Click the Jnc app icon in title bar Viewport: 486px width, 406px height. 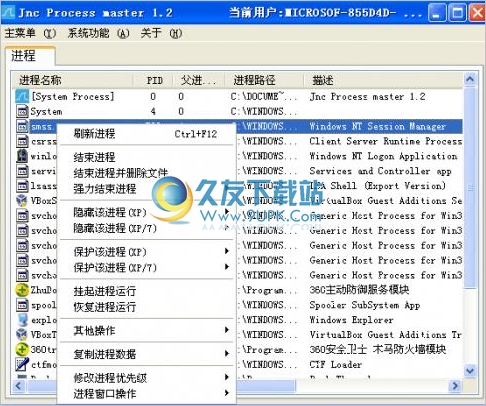8,13
